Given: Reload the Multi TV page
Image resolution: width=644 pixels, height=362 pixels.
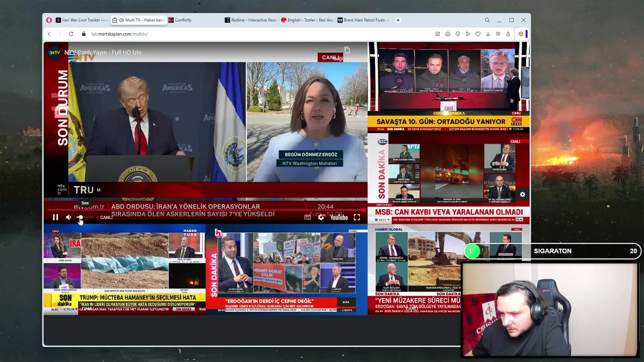Looking at the screenshot, I should (71, 34).
